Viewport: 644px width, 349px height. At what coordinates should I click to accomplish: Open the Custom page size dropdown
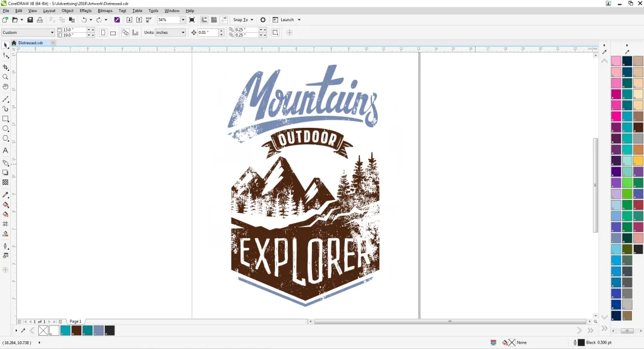51,33
